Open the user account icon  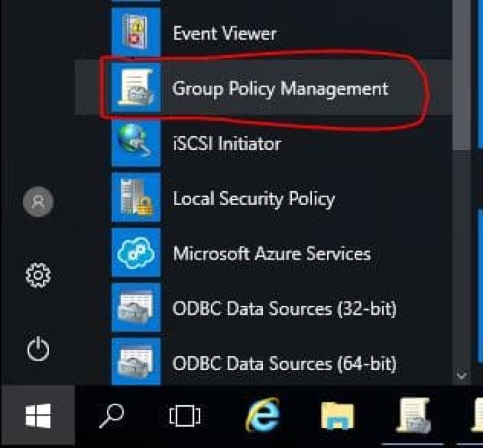[38, 202]
